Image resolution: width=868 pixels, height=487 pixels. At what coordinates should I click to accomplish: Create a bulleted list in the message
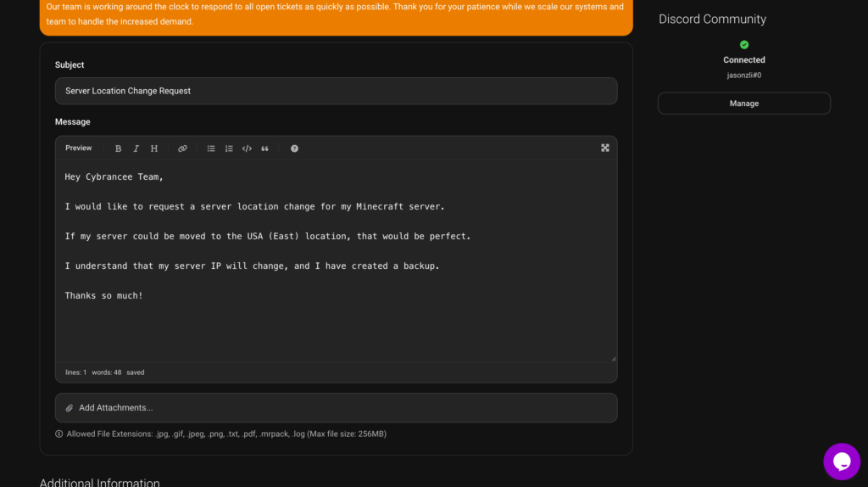click(211, 148)
